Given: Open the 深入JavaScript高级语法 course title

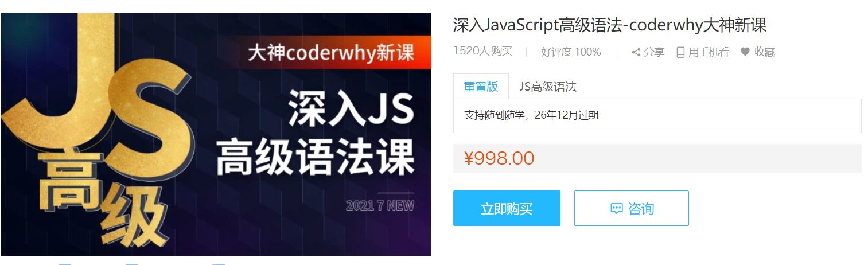Looking at the screenshot, I should (610, 25).
